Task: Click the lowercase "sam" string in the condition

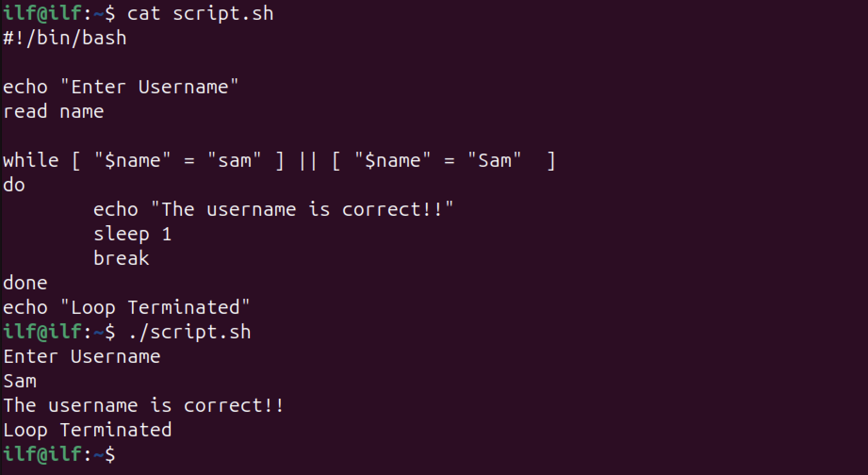Action: click(234, 161)
